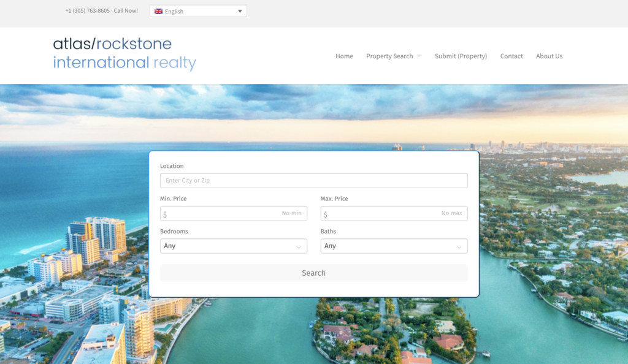This screenshot has width=628, height=364.
Task: Open the Submit (Property) page
Action: pos(461,56)
